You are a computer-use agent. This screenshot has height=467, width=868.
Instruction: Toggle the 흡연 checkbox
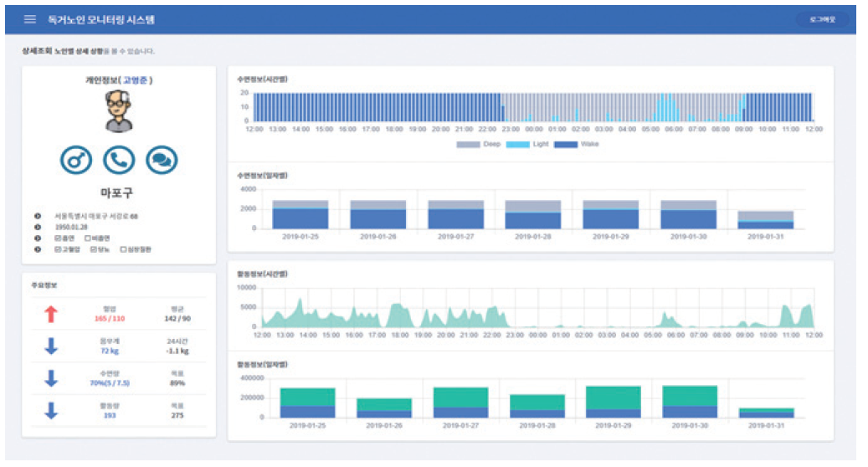(x=57, y=238)
